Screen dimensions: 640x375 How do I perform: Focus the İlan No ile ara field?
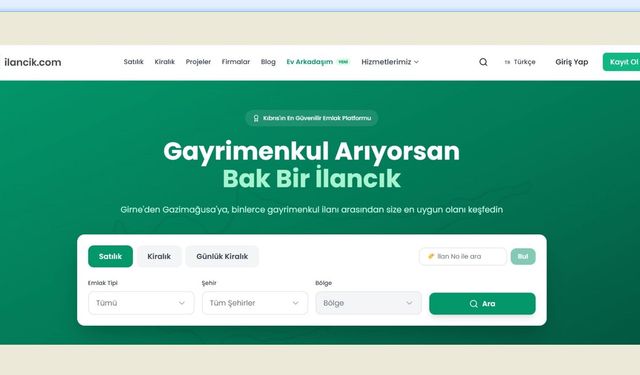pos(463,256)
